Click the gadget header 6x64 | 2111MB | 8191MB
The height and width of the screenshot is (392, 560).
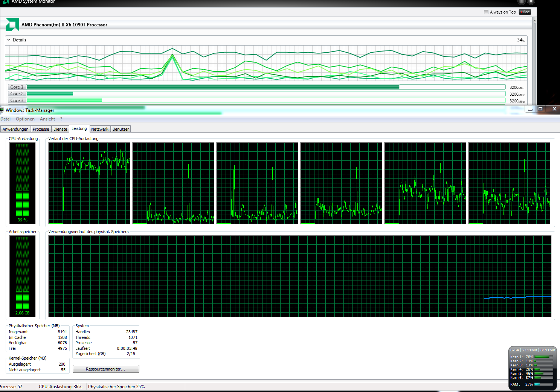point(533,350)
